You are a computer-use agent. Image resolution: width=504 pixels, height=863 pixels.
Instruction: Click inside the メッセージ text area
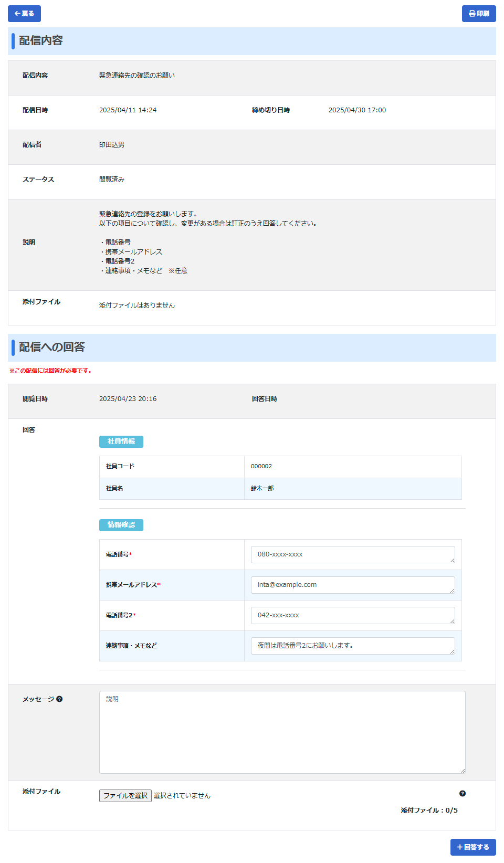click(x=282, y=732)
